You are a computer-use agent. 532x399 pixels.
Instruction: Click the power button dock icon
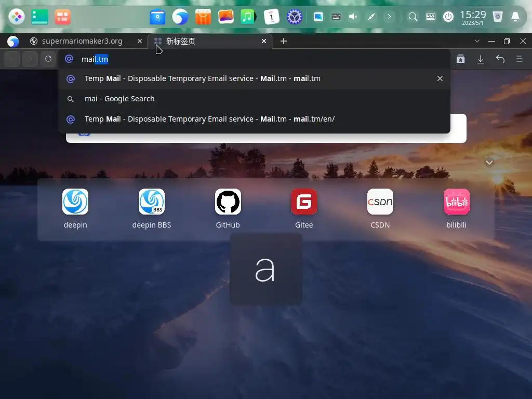(448, 17)
